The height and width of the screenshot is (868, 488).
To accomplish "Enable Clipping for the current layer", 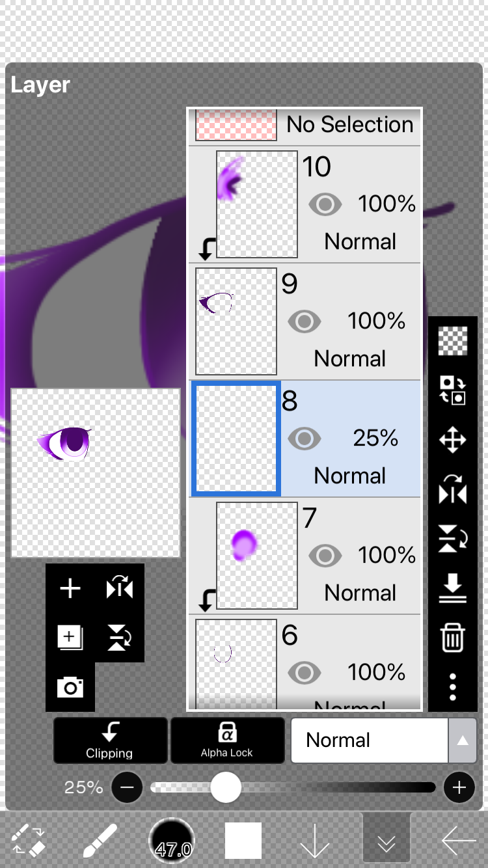I will pos(110,740).
